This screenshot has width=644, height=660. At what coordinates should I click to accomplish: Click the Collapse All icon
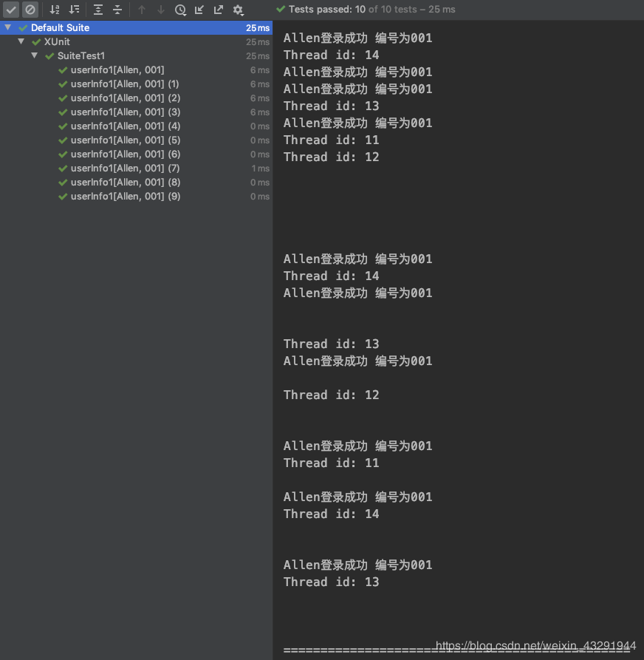(117, 10)
